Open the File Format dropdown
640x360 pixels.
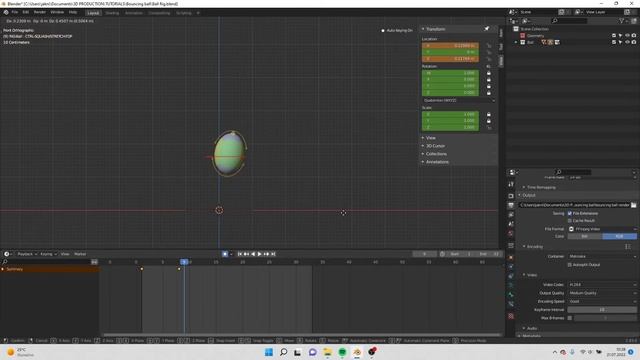click(x=602, y=229)
